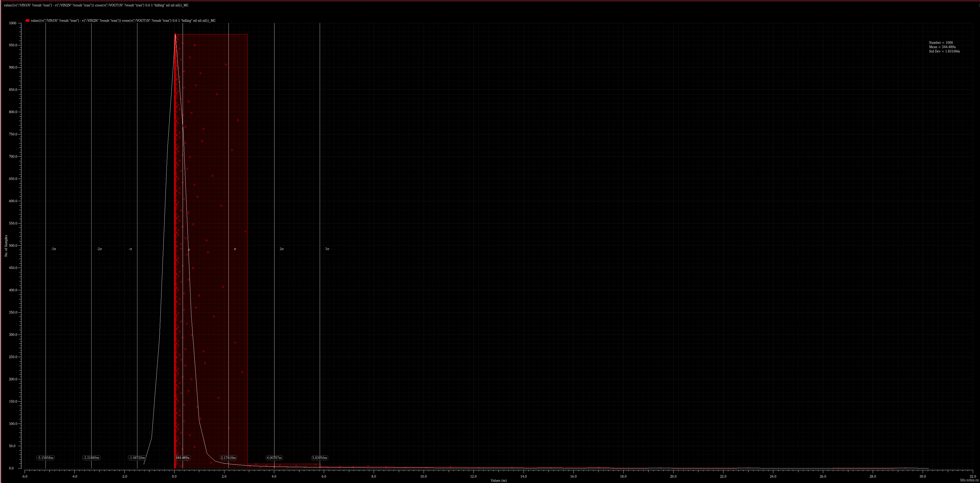Click the '5.83956m' marker label
Viewport: 980px width, 483px height.
point(320,457)
